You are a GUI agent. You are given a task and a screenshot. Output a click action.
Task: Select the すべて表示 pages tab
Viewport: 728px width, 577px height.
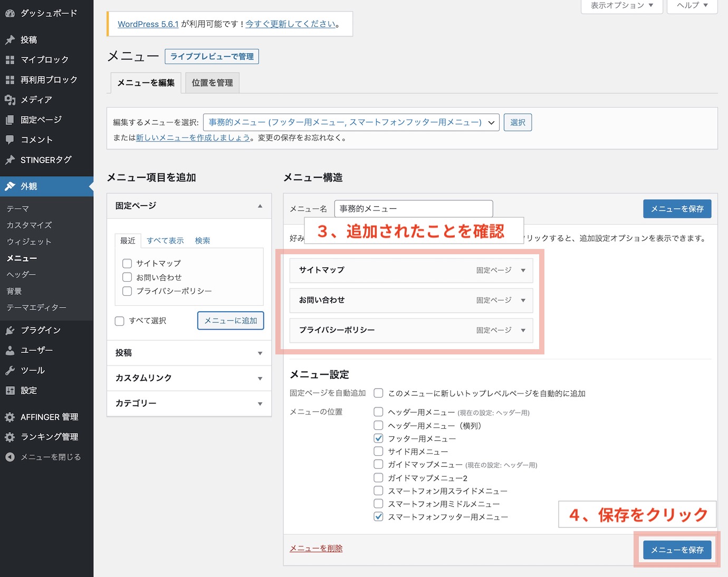point(165,241)
